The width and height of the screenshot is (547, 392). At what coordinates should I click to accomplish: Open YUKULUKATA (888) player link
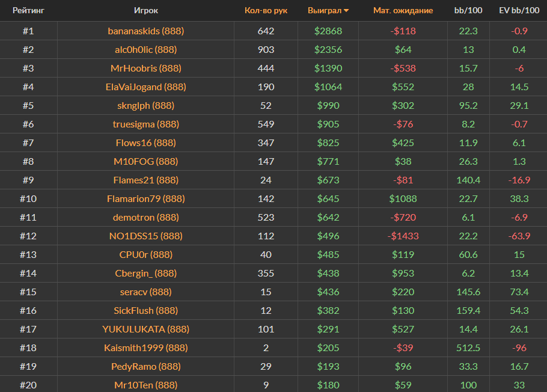[x=146, y=329]
